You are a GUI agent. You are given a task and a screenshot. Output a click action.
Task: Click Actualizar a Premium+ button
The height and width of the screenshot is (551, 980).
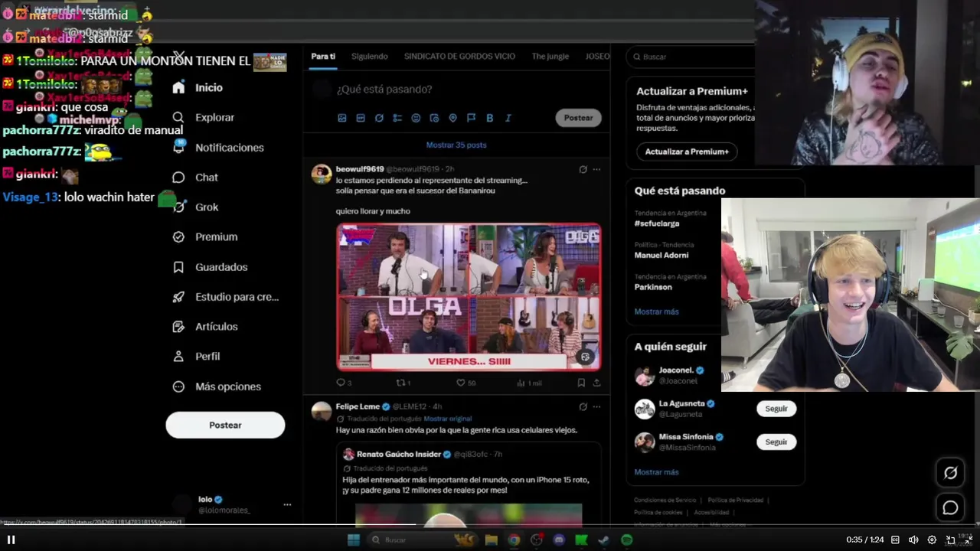(x=687, y=152)
